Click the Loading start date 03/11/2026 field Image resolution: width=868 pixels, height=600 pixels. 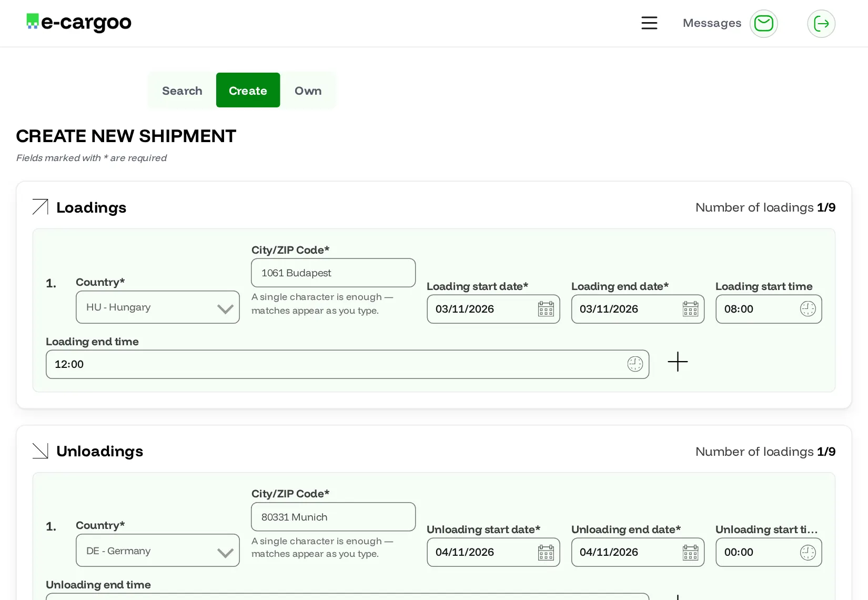pyautogui.click(x=493, y=309)
